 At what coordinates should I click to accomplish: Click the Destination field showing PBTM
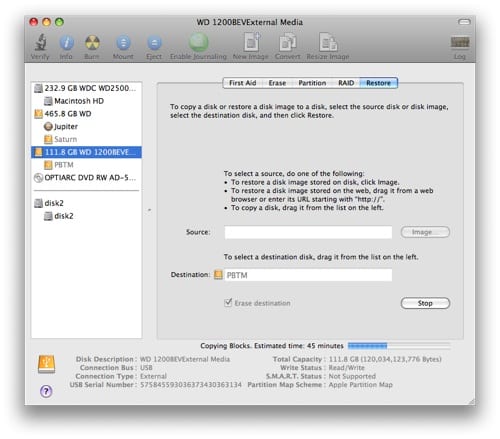[308, 275]
